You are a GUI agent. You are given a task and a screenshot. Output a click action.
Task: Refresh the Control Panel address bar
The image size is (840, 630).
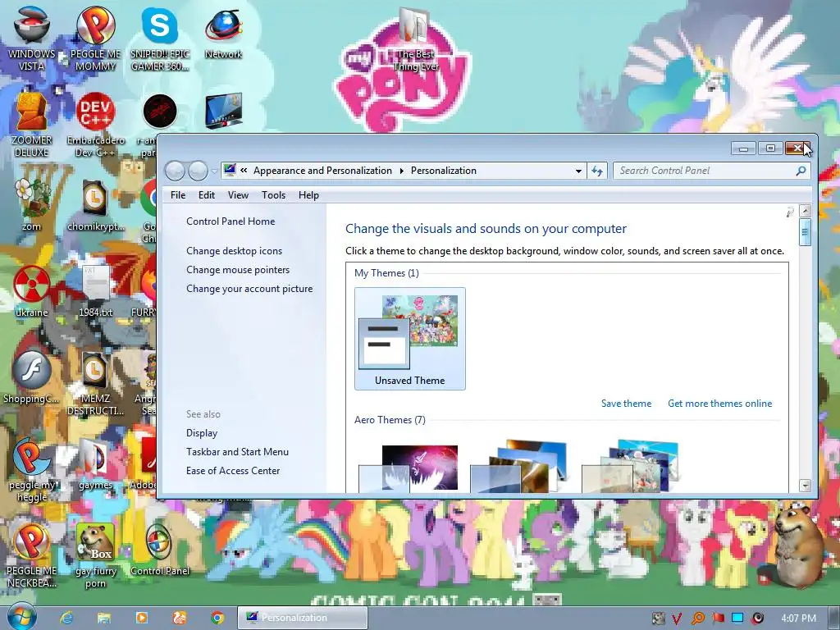[x=597, y=171]
